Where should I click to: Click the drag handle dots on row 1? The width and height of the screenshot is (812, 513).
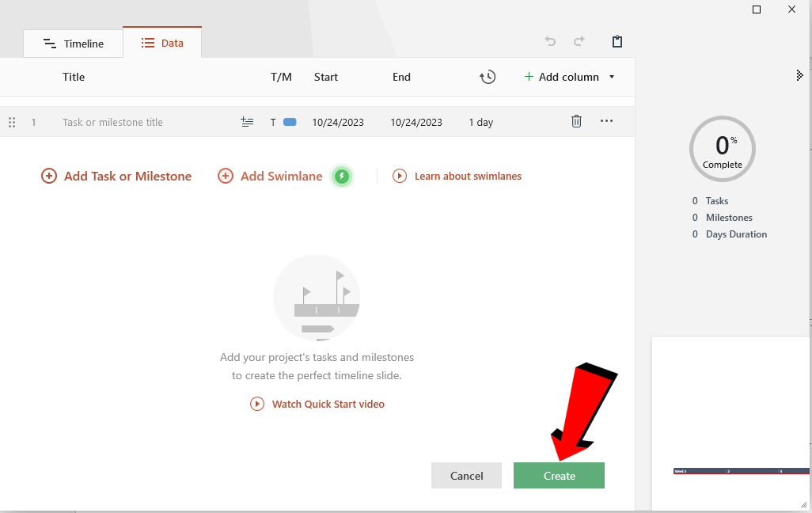point(12,121)
